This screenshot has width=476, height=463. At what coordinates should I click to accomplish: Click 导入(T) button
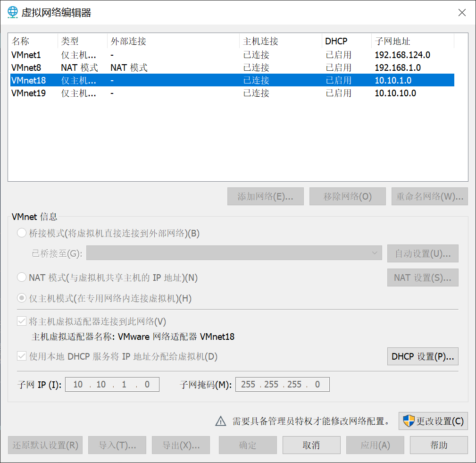117,446
